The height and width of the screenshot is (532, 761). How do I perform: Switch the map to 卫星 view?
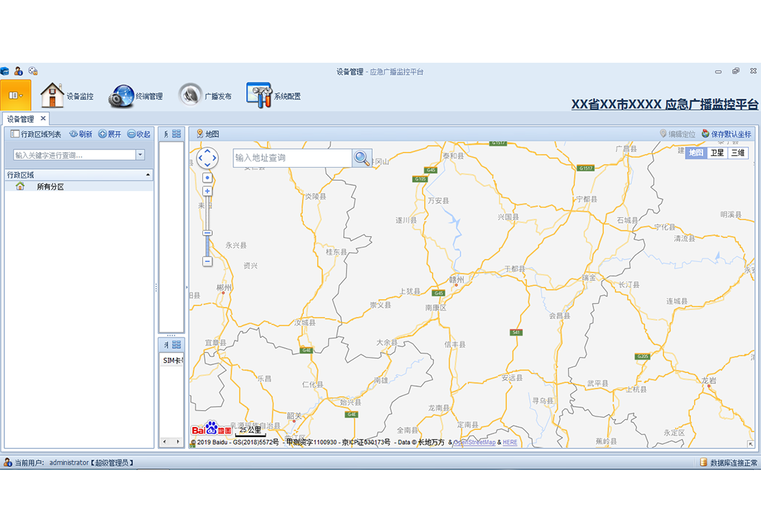[717, 153]
